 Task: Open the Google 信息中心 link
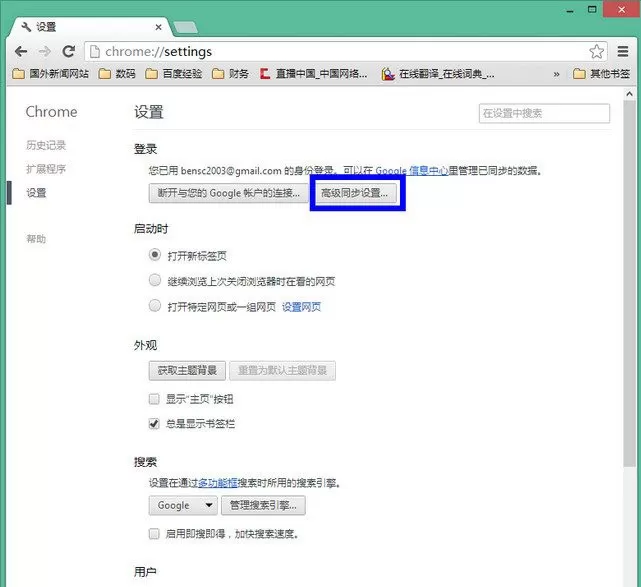point(412,170)
